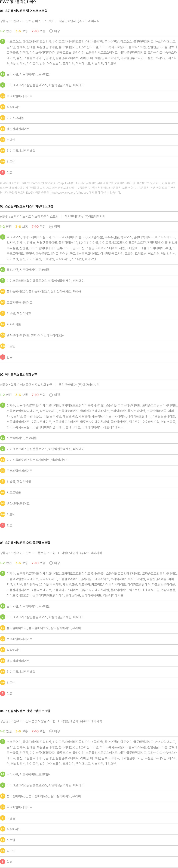Screen dimensions: 178x868
Task: Click the 3-5 badge beside 시트랄
Action: [x=3, y=840]
